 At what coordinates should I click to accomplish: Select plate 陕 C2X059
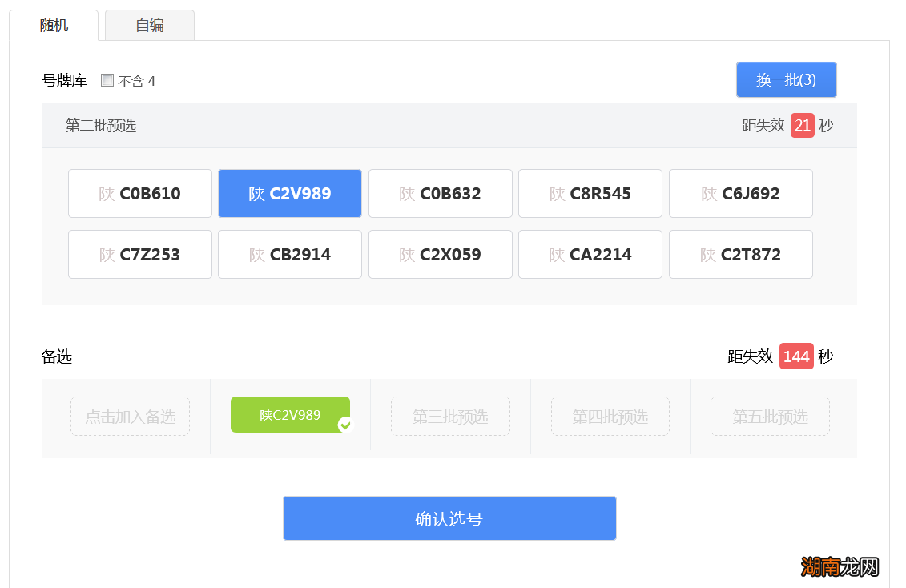[441, 255]
